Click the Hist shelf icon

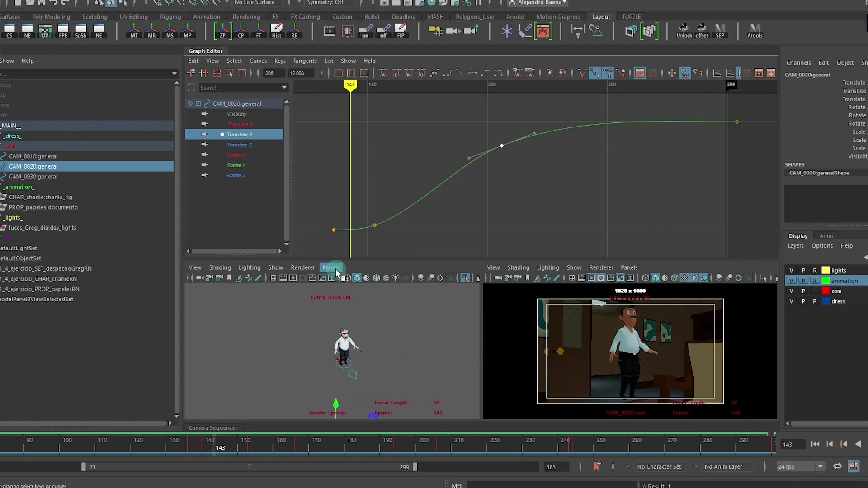point(276,31)
